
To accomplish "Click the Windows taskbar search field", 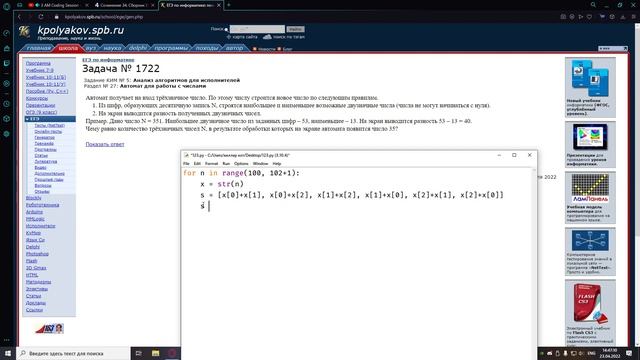I will [x=73, y=353].
